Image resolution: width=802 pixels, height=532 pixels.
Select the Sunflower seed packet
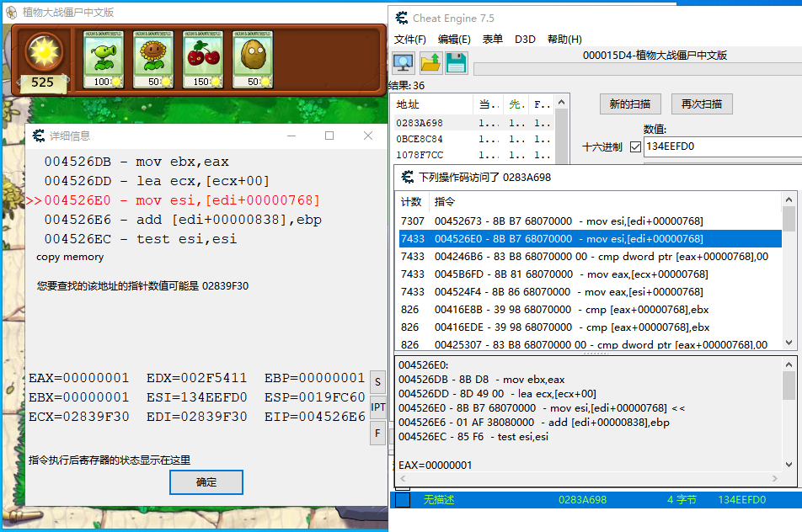[153, 59]
